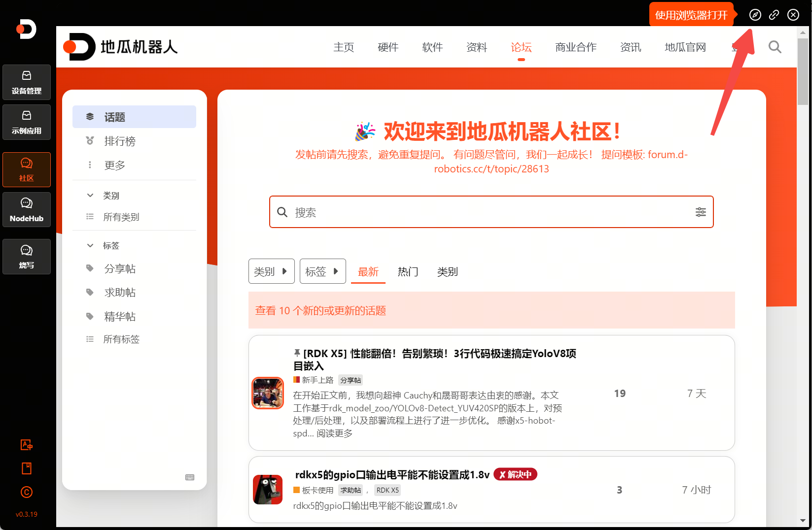Switch to the 热门 tab
Screen dimensions: 812x530
point(408,271)
